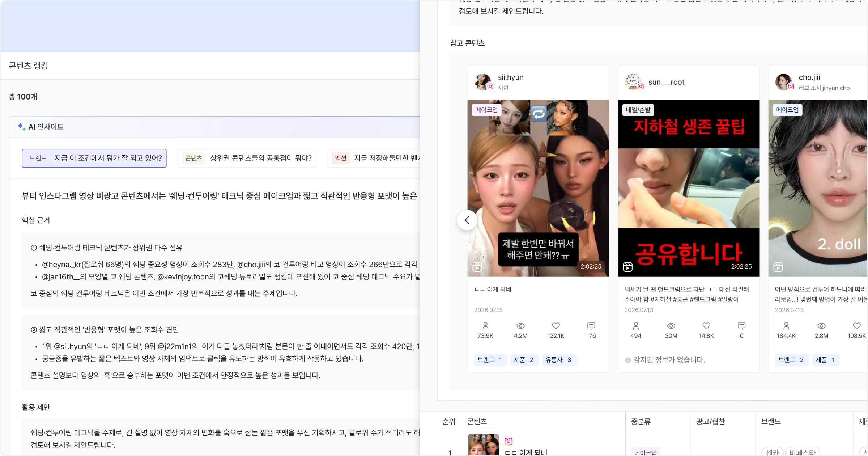Open sii.hyun profile avatar

(483, 82)
